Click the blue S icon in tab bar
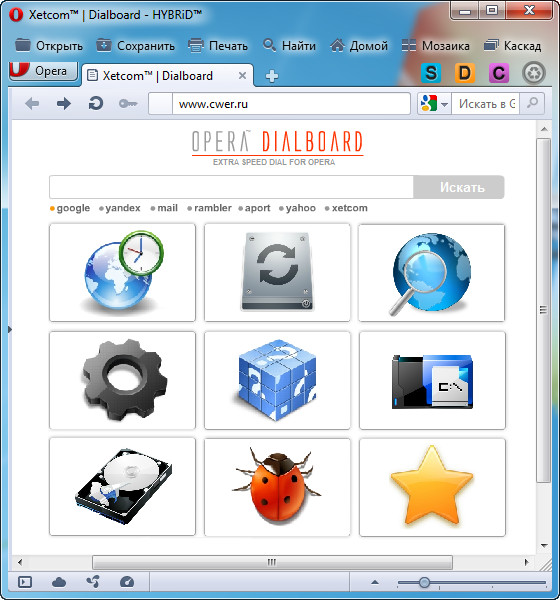This screenshot has width=560, height=600. [x=431, y=73]
